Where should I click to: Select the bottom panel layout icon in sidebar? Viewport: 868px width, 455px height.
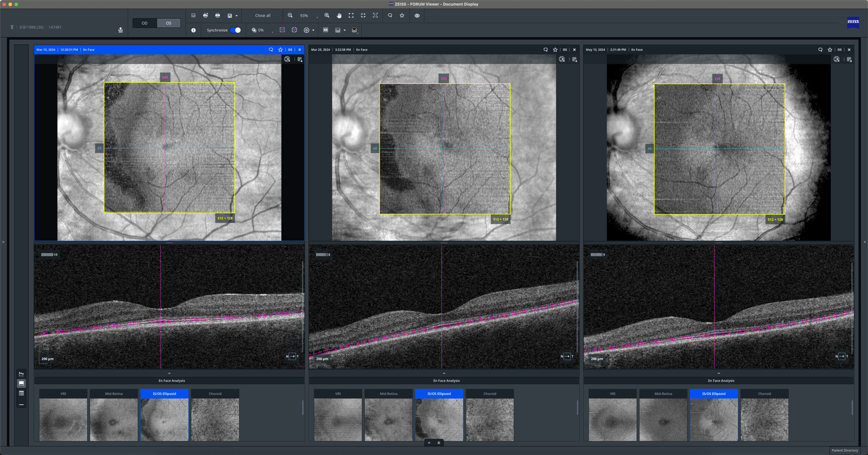point(21,384)
